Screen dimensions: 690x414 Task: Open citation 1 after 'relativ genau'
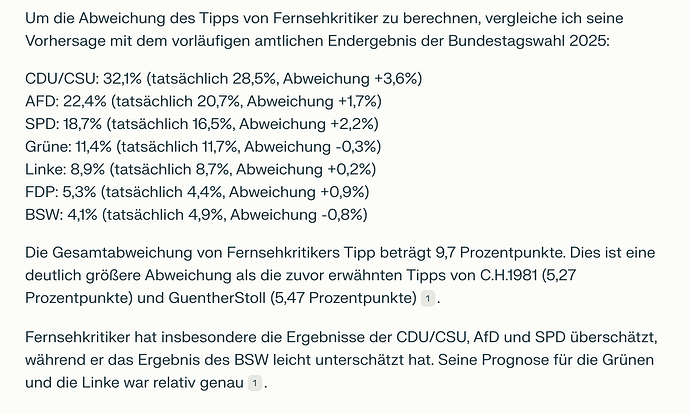pos(254,383)
